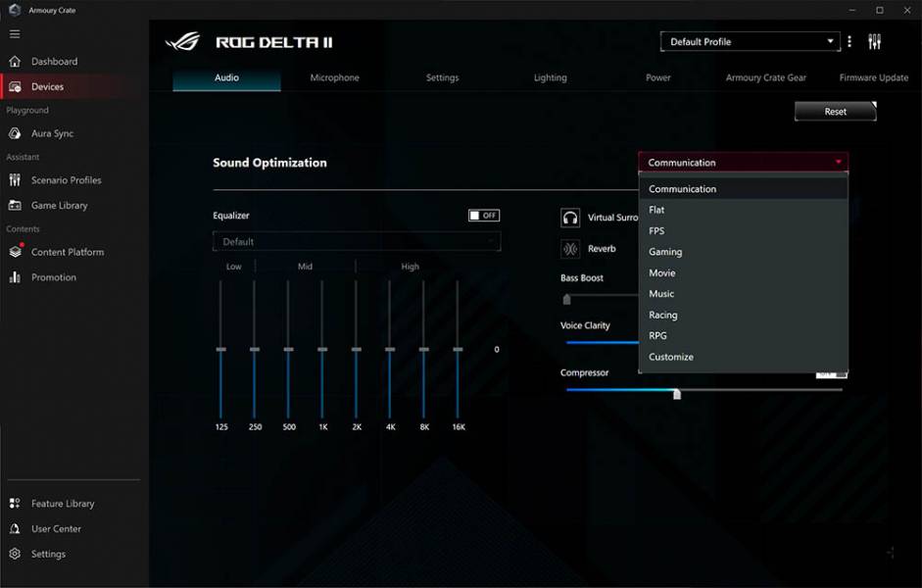The width and height of the screenshot is (922, 588).
Task: Click the Devices icon in sidebar
Action: pos(16,86)
